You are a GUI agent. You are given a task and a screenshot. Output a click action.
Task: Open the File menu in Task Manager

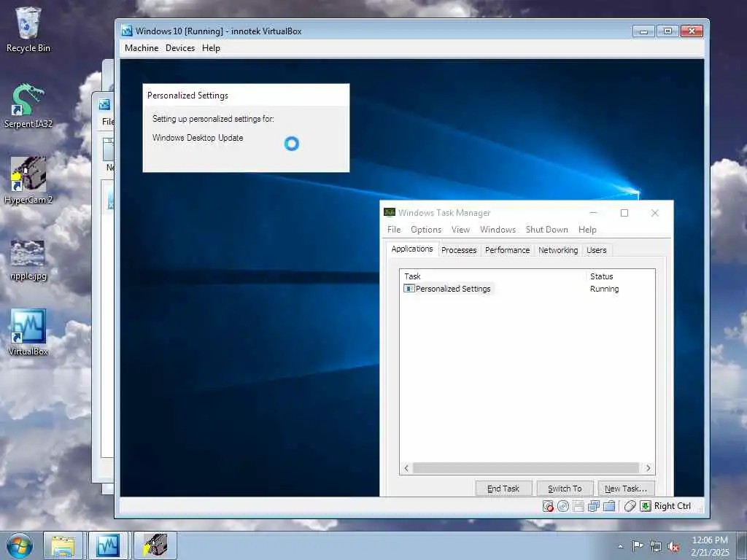click(394, 230)
